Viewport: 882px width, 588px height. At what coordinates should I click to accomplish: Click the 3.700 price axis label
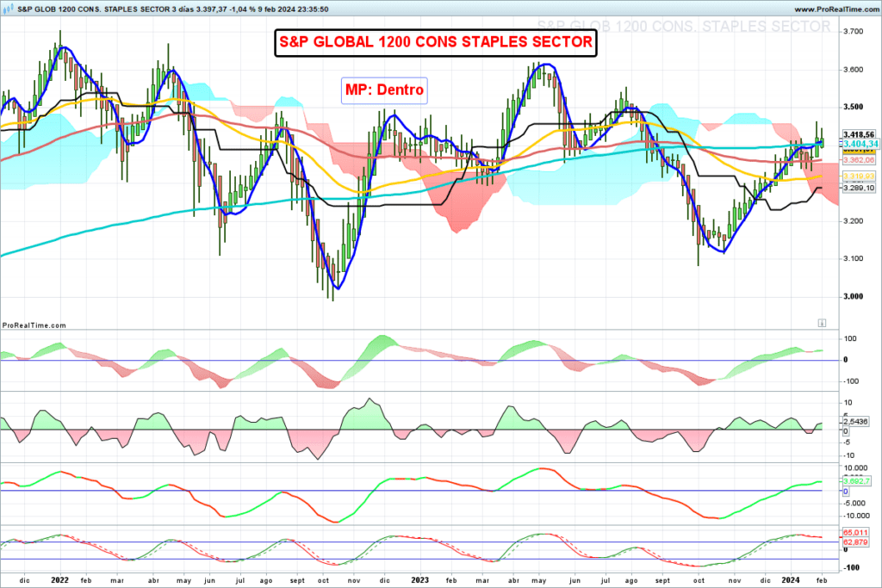click(x=854, y=32)
